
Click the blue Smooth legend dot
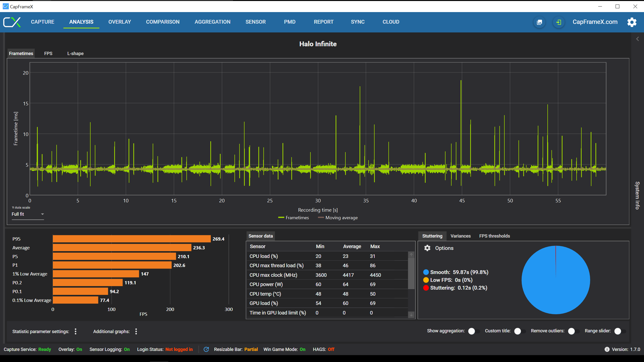coord(426,272)
